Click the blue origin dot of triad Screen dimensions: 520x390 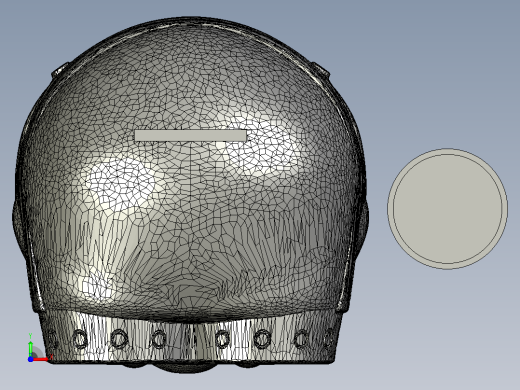30,359
